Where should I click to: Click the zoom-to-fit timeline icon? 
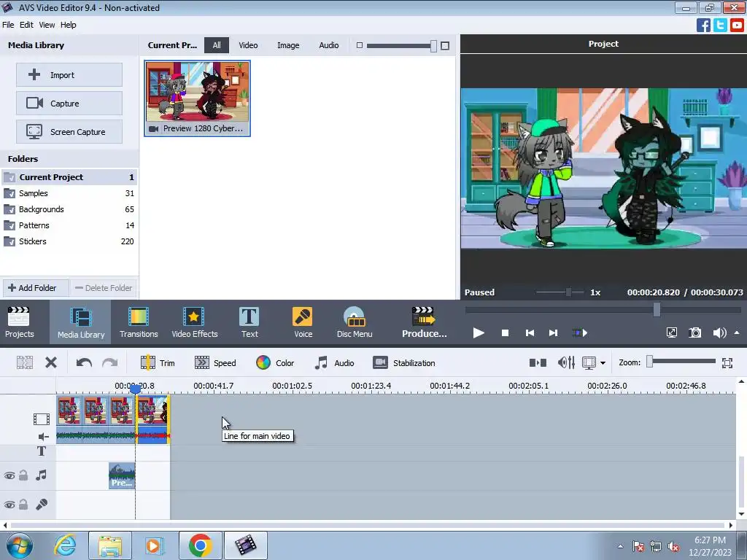coord(727,363)
